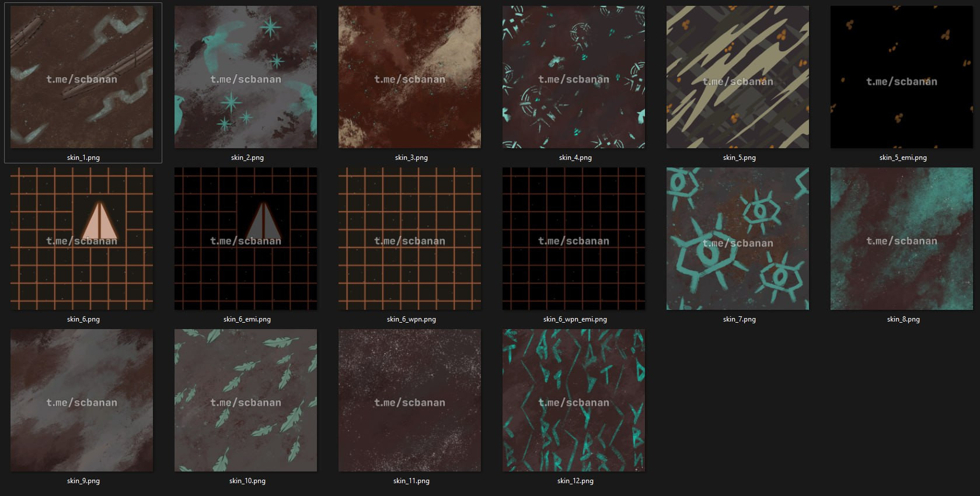Click the skin_7.png file name
Viewport: 980px width, 496px height.
point(740,319)
